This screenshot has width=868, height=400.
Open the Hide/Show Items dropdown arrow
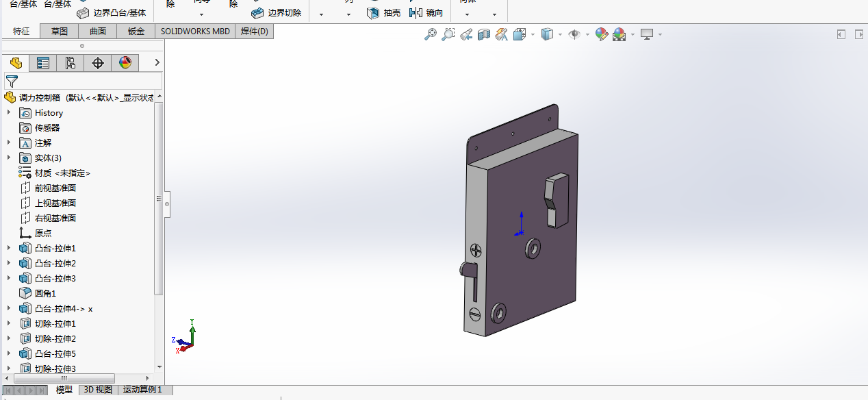coord(587,34)
